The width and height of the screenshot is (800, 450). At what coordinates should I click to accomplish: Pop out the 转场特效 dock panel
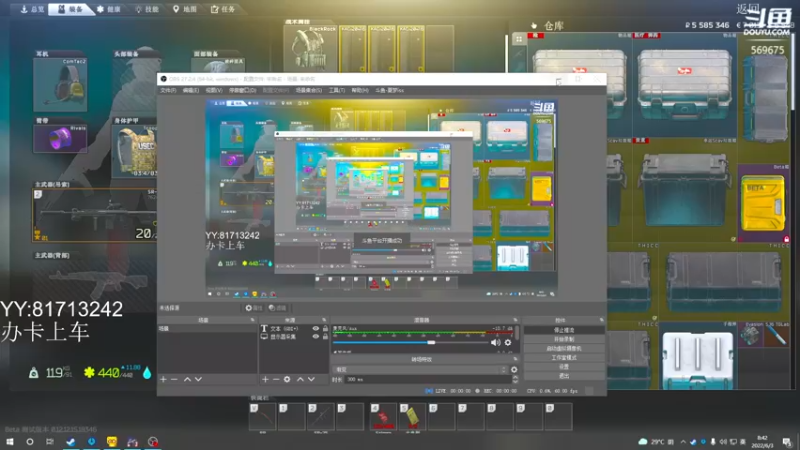tap(515, 360)
